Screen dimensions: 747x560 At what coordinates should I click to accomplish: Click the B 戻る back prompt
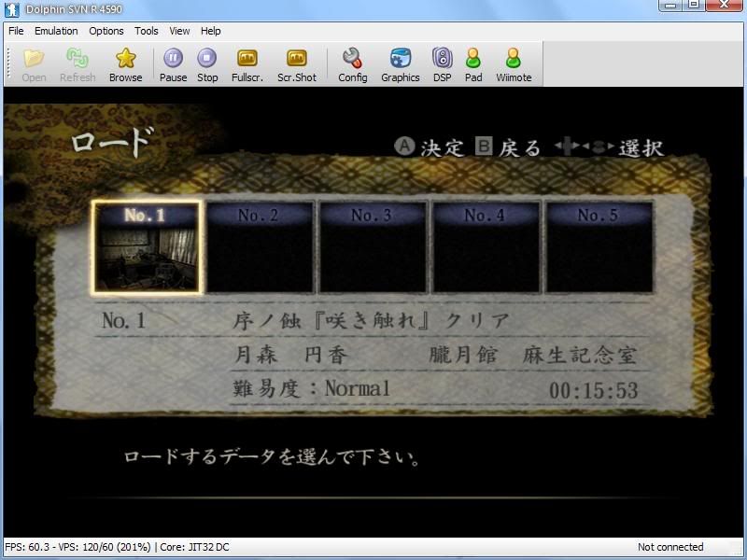[508, 147]
